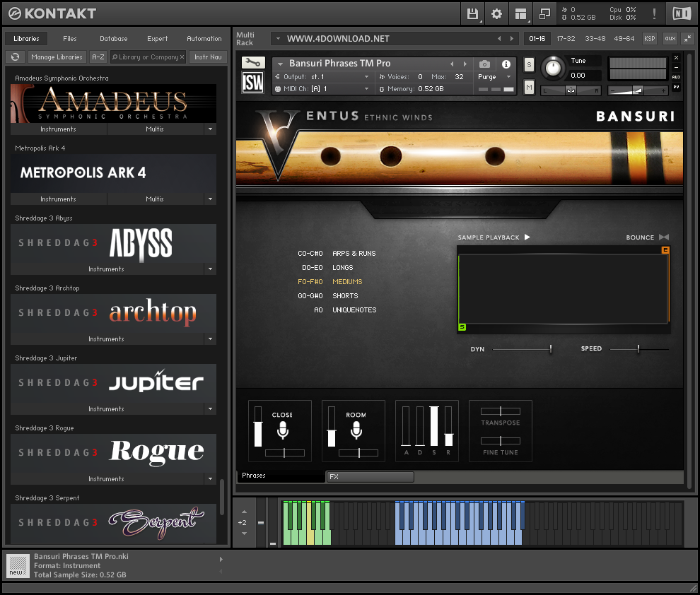Image resolution: width=700 pixels, height=595 pixels.
Task: Select UNIQUENOTES phrase category
Action: point(354,310)
